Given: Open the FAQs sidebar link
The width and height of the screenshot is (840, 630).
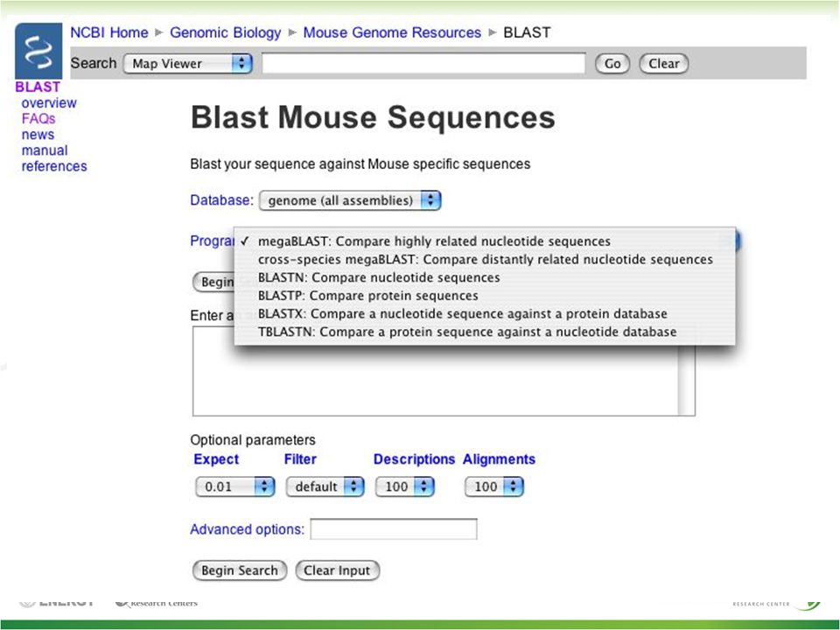Looking at the screenshot, I should point(38,118).
